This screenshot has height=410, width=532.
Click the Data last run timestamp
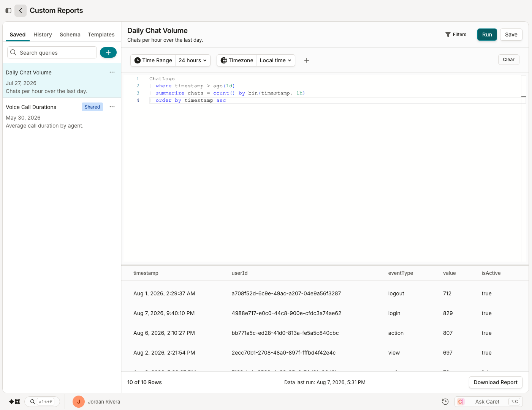[x=325, y=382]
